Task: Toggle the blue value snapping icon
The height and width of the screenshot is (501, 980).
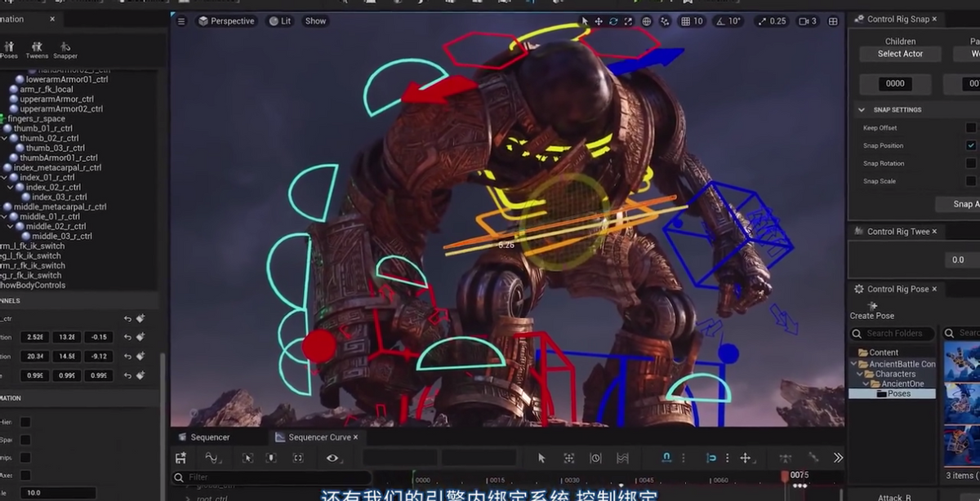Action: (x=711, y=459)
